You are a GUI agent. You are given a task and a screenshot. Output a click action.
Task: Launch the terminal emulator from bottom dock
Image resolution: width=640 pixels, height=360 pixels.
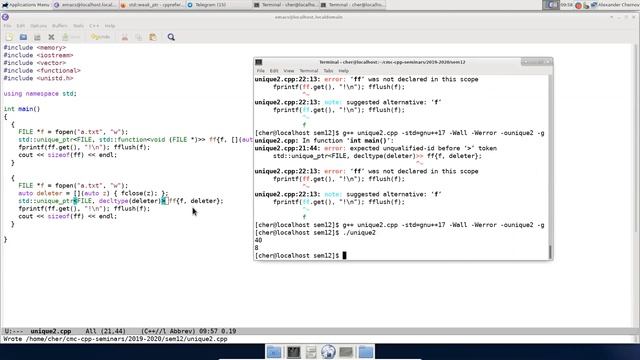point(293,352)
